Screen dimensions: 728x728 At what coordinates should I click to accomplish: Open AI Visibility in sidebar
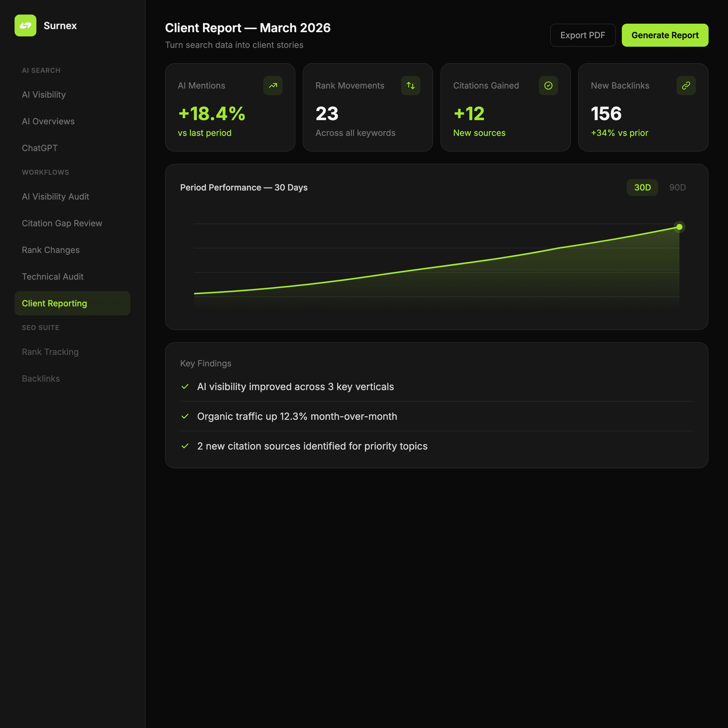(x=44, y=95)
